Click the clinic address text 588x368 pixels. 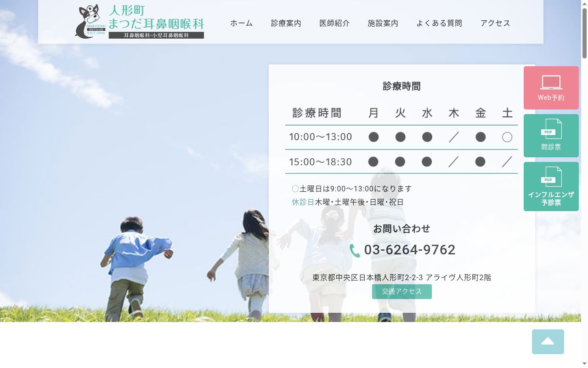(x=402, y=277)
